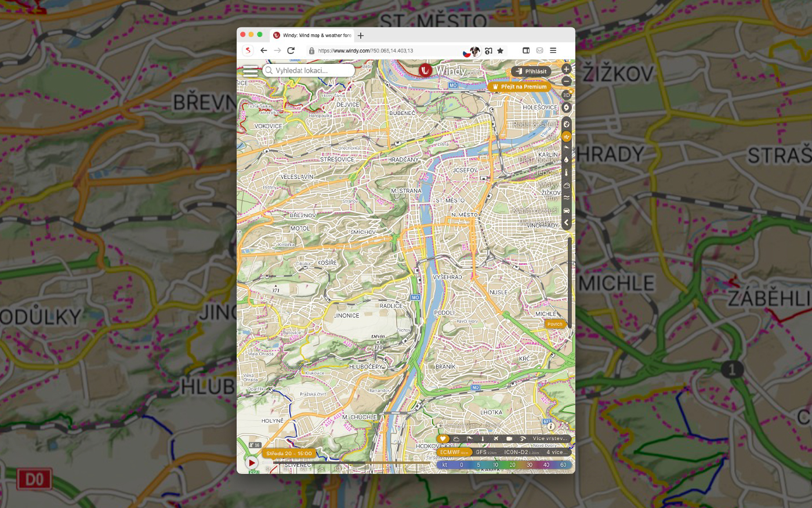
Task: Reload the Windy page
Action: (291, 51)
